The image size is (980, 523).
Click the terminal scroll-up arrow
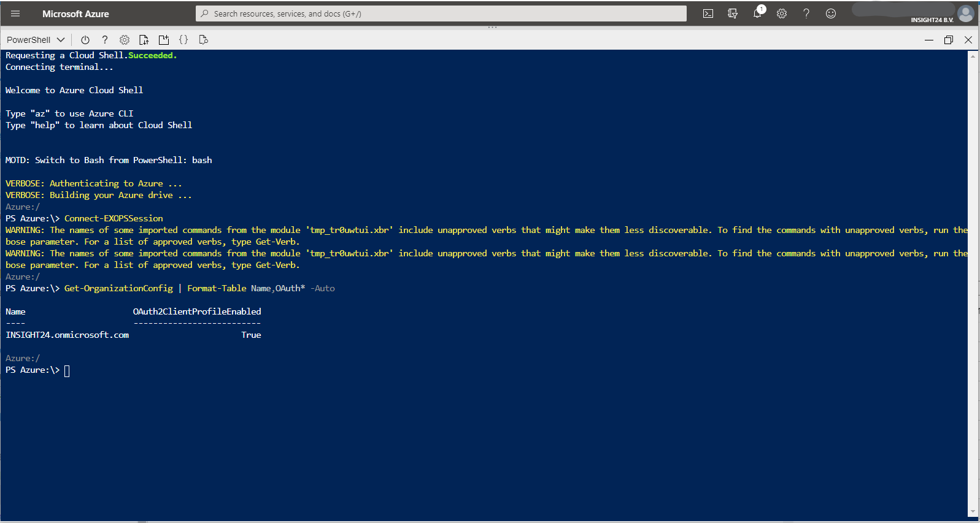pyautogui.click(x=973, y=56)
